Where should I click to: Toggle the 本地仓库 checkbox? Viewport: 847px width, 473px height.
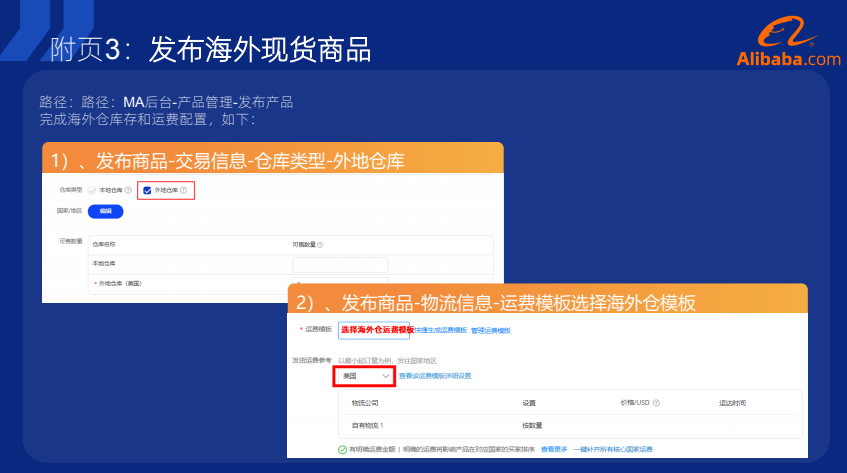93,190
